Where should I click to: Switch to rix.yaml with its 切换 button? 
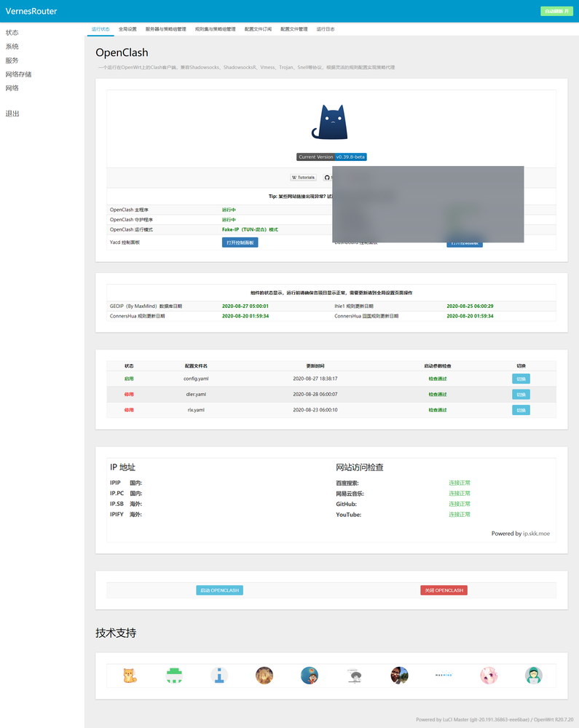coord(521,410)
